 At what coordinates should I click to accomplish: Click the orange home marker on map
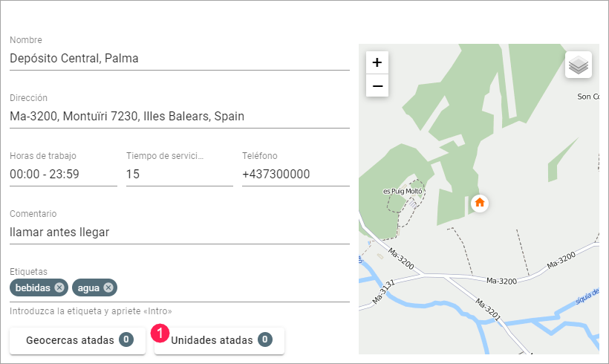click(480, 202)
